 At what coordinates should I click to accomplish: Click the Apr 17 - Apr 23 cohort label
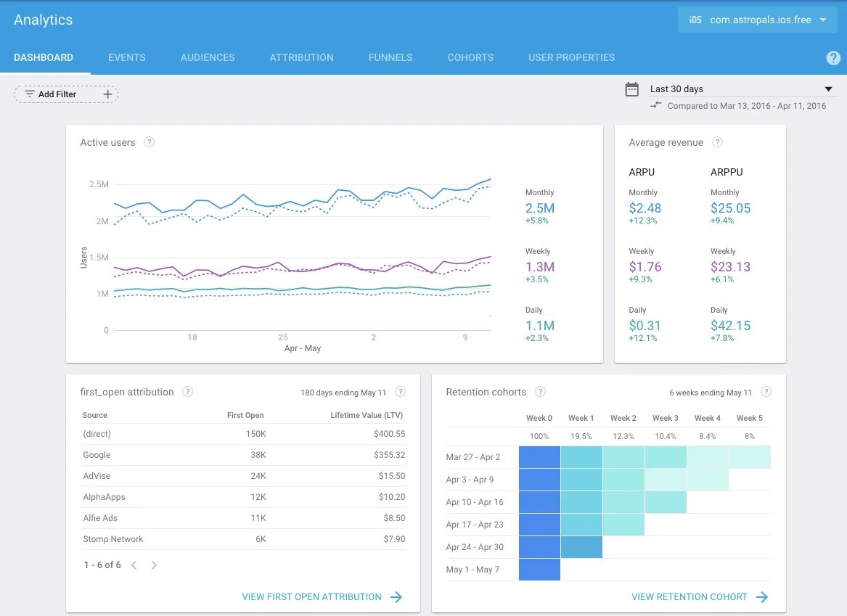tap(474, 525)
